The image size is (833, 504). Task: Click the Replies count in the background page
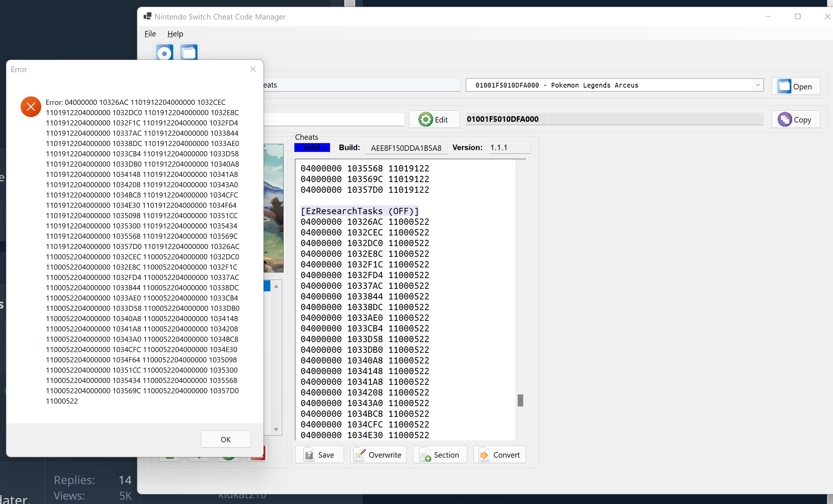(125, 480)
